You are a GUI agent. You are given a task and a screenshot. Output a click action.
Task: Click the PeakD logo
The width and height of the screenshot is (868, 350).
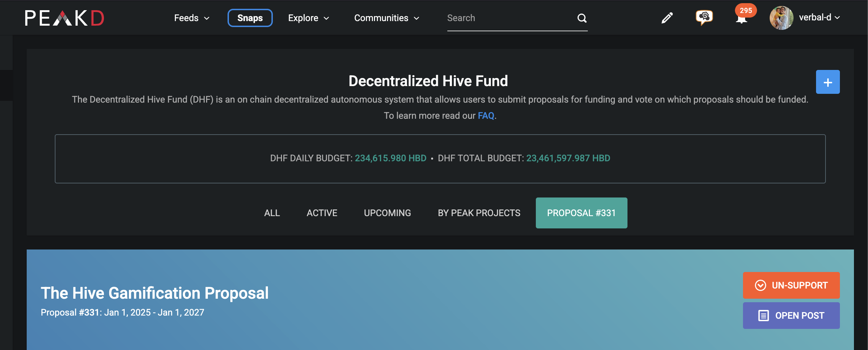(x=65, y=18)
